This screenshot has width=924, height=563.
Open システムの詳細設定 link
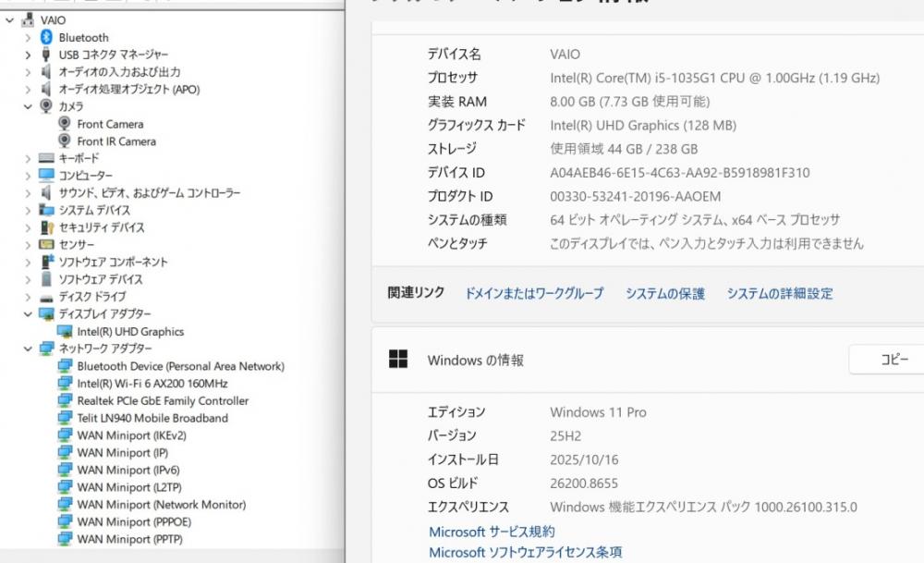(x=780, y=293)
